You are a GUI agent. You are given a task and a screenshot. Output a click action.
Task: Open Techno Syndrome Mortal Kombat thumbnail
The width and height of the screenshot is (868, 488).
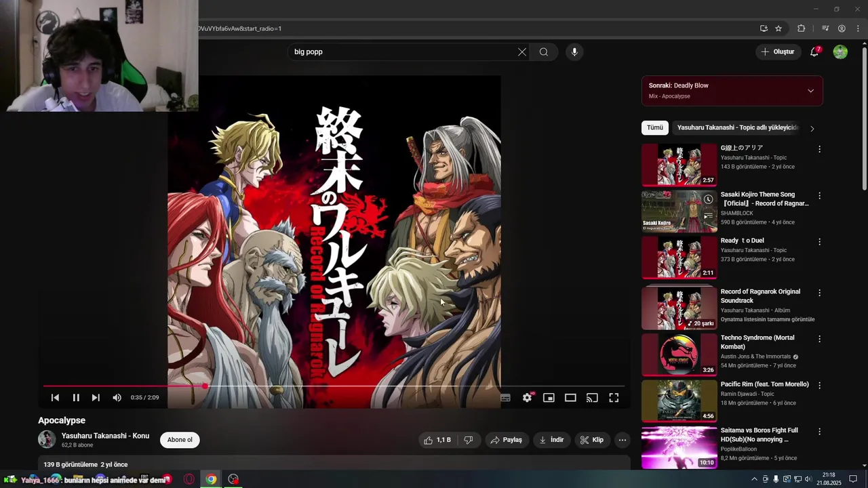[x=679, y=354]
